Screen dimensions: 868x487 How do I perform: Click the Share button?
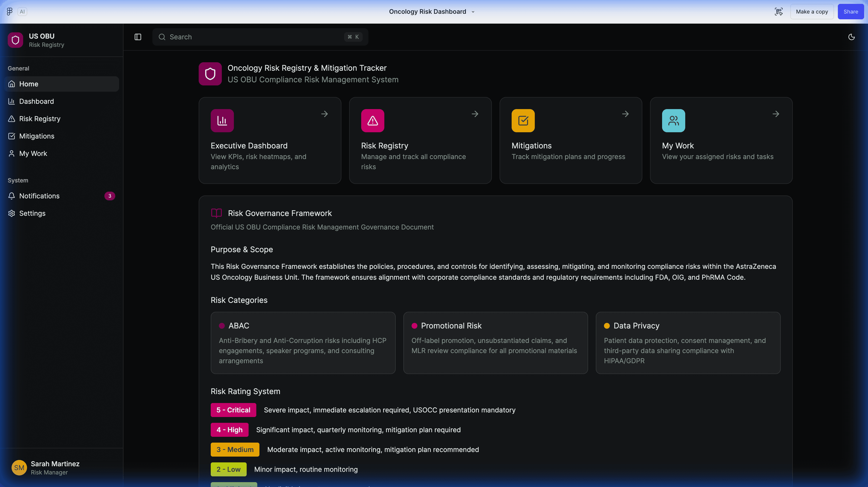850,11
